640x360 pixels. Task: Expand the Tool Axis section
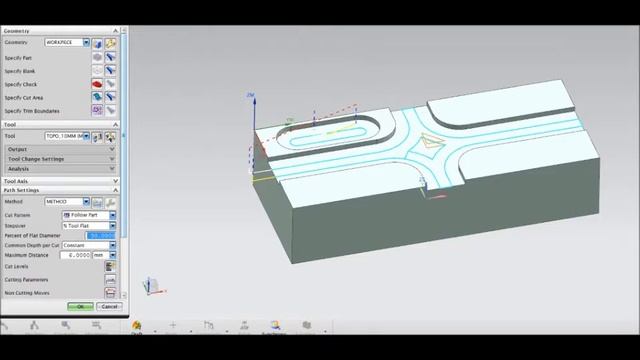pos(116,181)
